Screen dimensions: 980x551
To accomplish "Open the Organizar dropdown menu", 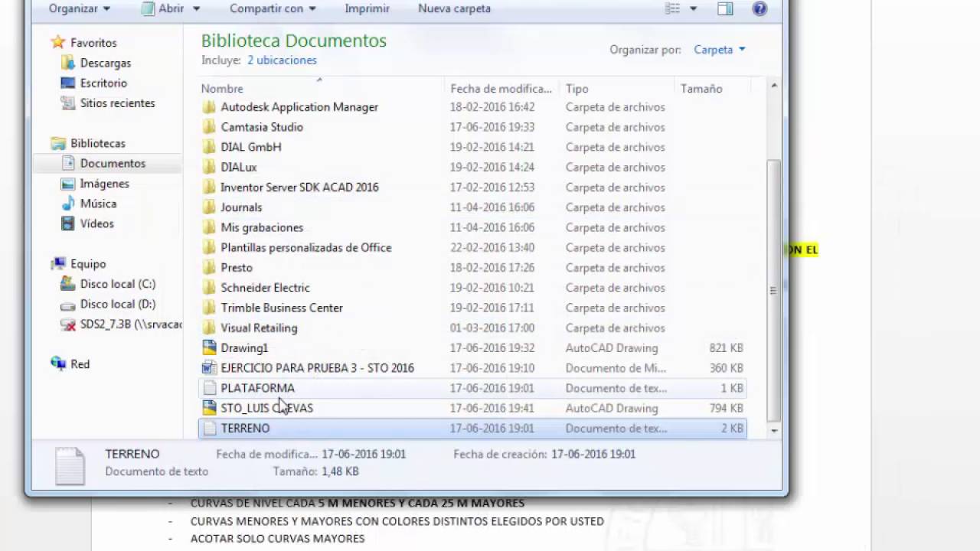I will [x=79, y=8].
